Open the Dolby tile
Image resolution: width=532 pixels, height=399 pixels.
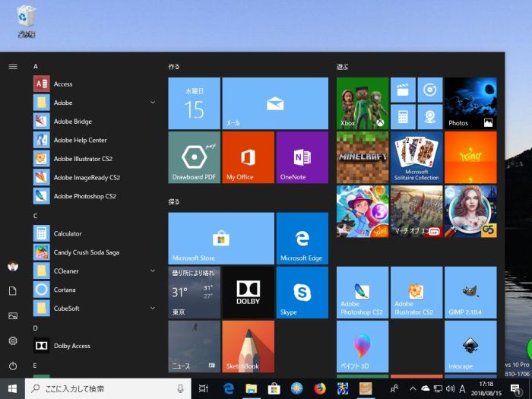point(248,293)
